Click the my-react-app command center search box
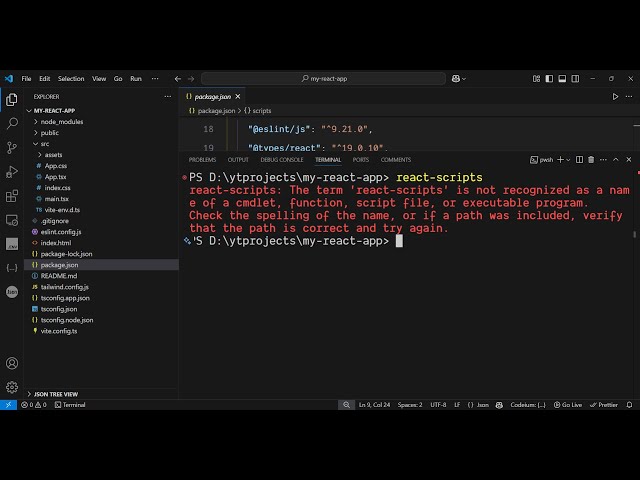This screenshot has width=640, height=480. coord(323,78)
